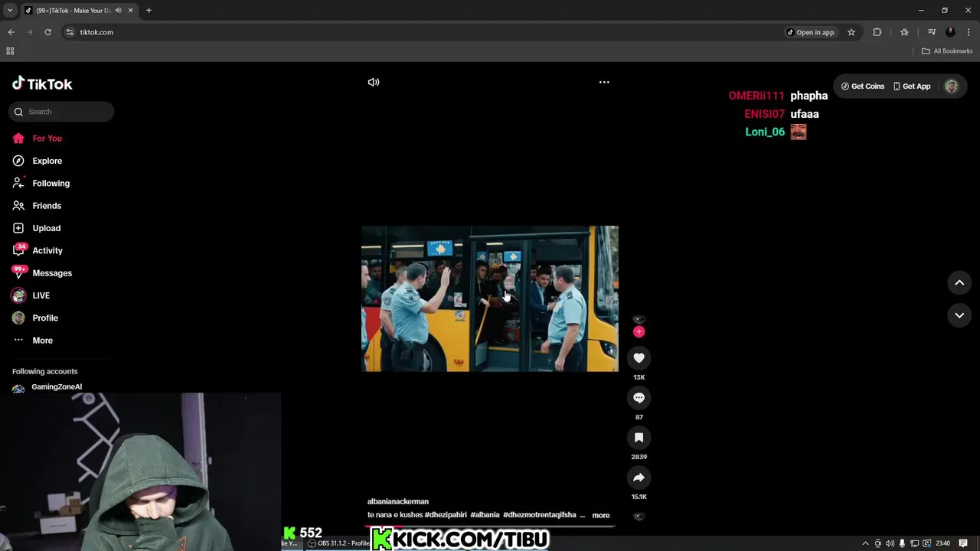Share the video using the arrow icon
The width and height of the screenshot is (980, 551).
pos(639,478)
